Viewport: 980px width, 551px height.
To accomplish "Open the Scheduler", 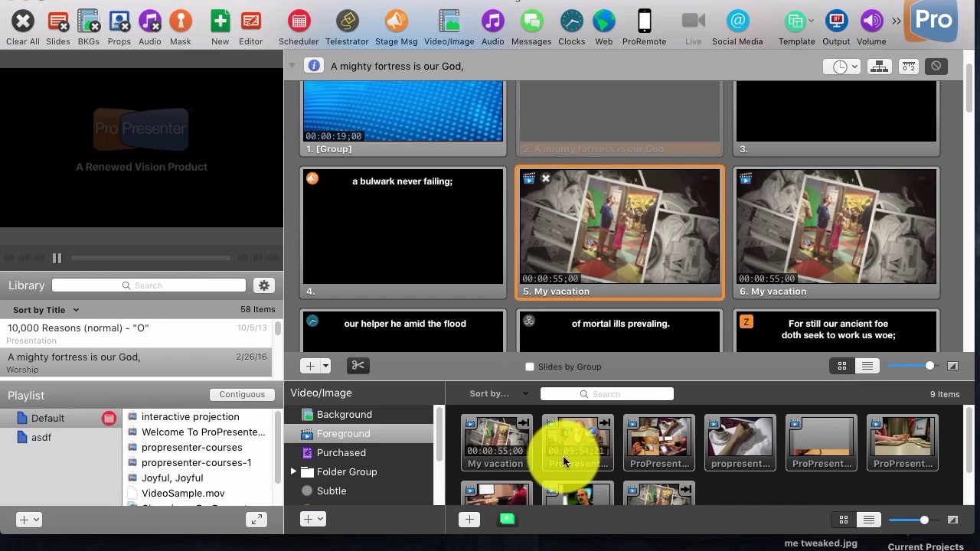I will point(299,28).
